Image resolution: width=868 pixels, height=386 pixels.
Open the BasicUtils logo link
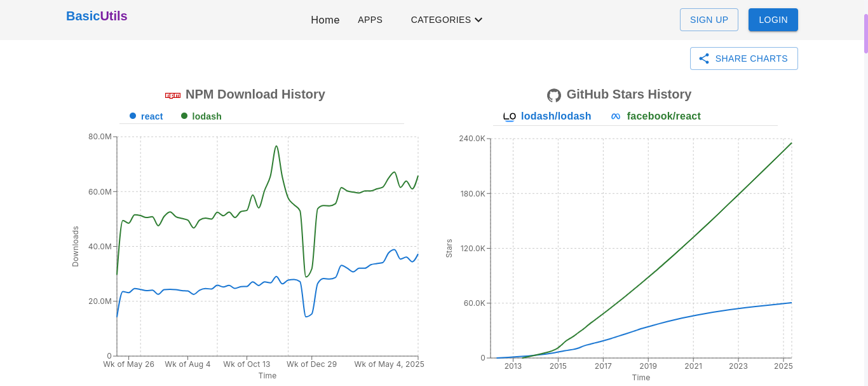(x=97, y=16)
